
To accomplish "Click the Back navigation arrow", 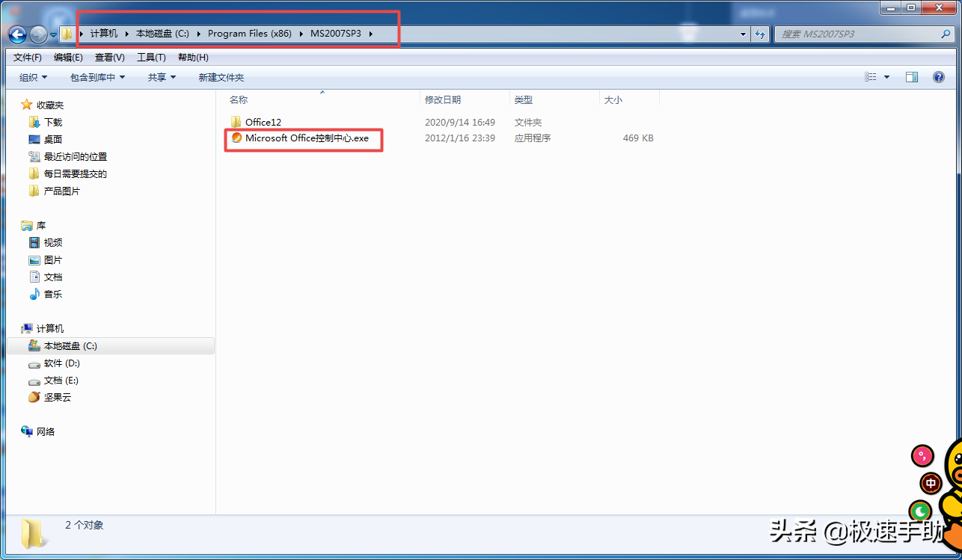I will point(17,34).
